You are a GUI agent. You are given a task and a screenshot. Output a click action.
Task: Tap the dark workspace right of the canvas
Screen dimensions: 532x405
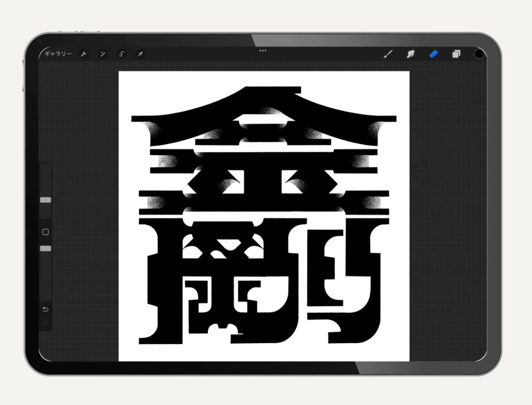(445, 211)
